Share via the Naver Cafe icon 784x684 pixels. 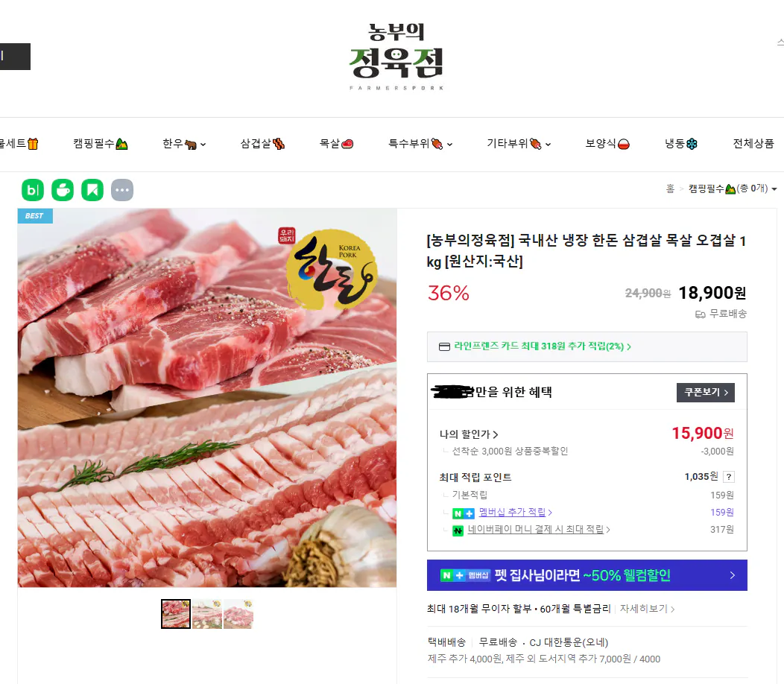(x=62, y=189)
